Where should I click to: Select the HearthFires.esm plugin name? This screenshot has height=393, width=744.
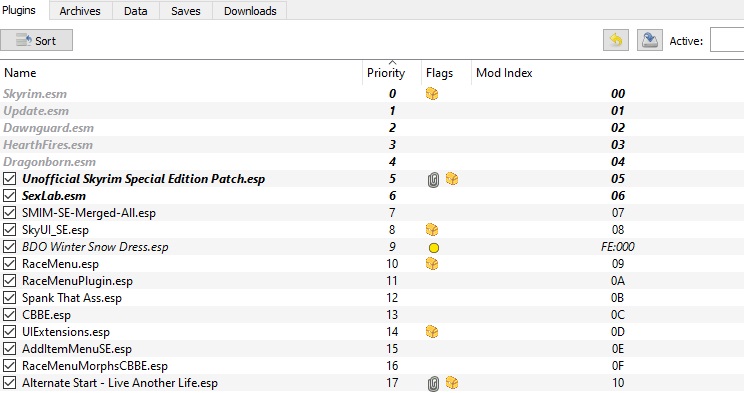pyautogui.click(x=48, y=145)
